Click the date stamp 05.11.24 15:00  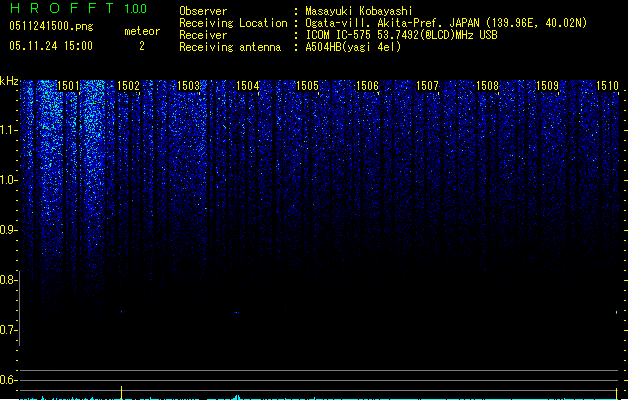coord(51,46)
